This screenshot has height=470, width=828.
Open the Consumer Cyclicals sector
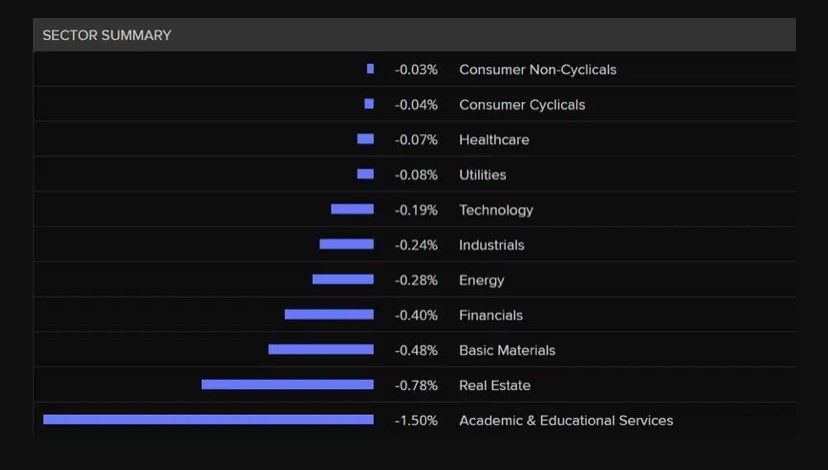tap(522, 105)
